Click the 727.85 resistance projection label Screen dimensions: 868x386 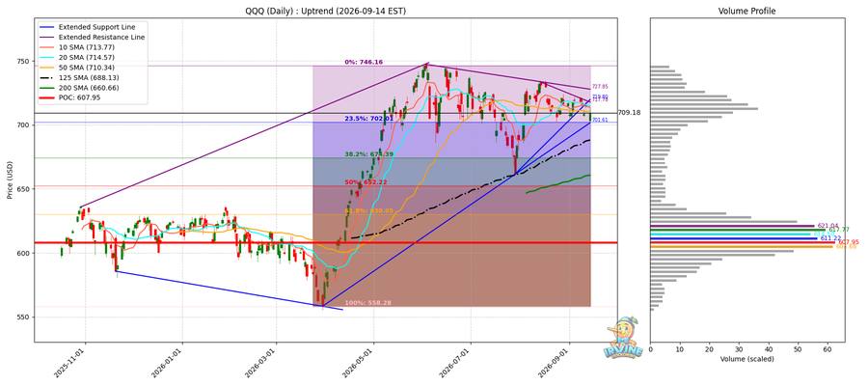(x=600, y=87)
